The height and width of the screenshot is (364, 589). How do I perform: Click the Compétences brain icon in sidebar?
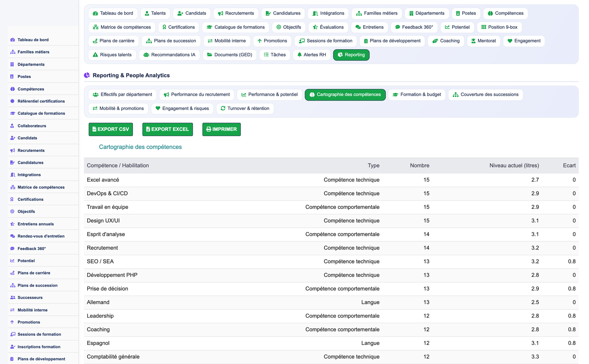(13, 89)
